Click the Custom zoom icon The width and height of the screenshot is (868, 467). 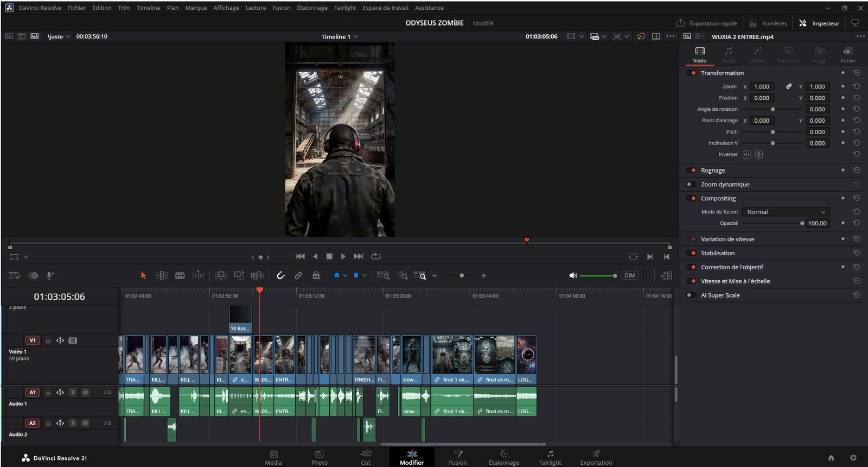tap(420, 276)
